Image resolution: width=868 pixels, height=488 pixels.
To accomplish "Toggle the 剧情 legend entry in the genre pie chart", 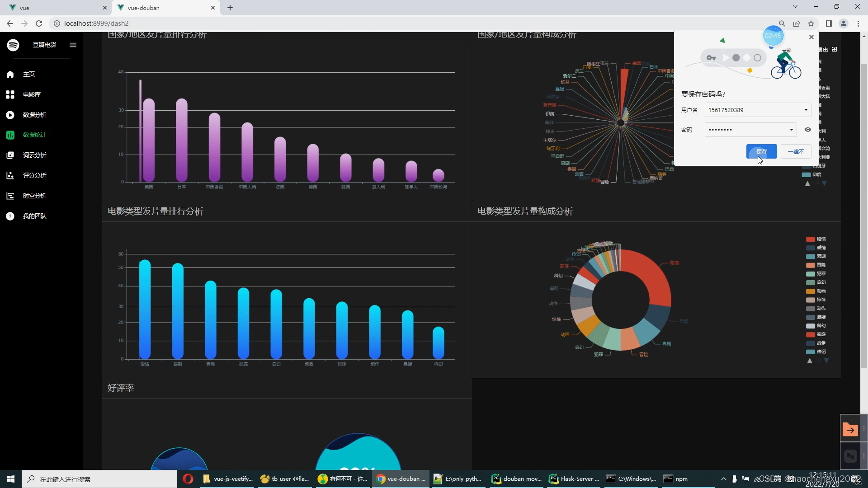I will [x=821, y=239].
